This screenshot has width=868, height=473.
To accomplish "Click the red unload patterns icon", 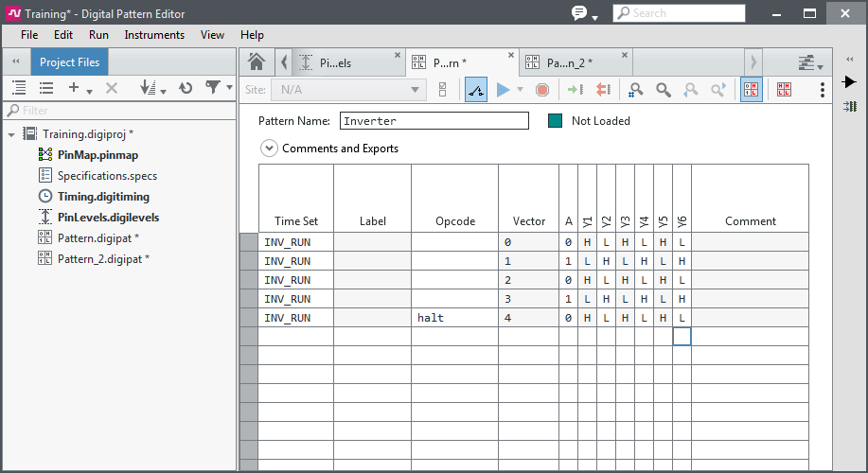I will (603, 90).
